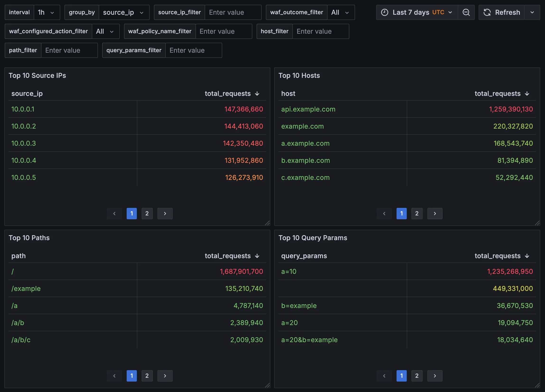The height and width of the screenshot is (392, 545).
Task: Click Top 10 Hosts panel title
Action: [x=299, y=75]
